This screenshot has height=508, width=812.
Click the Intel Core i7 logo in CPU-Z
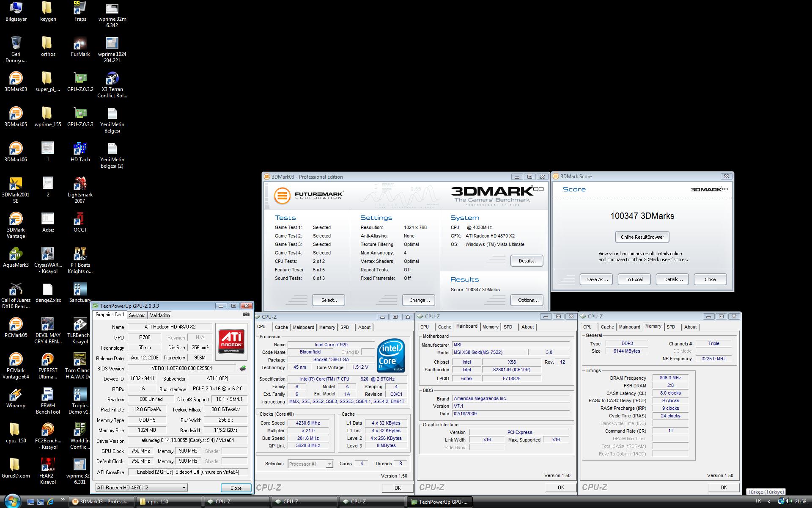pyautogui.click(x=391, y=356)
